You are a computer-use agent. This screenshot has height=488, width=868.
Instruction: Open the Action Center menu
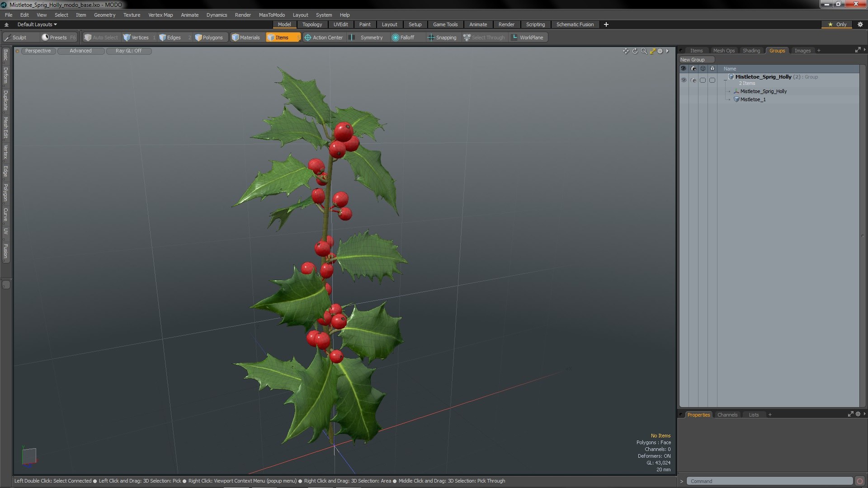[324, 38]
